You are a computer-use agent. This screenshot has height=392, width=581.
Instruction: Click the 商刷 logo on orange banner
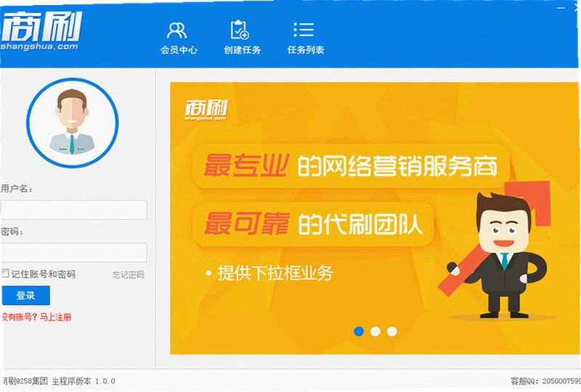point(206,110)
